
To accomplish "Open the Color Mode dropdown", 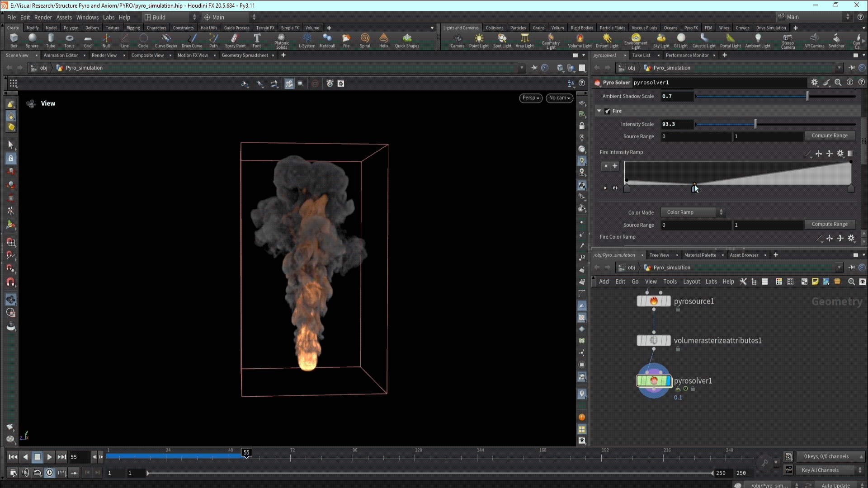I will tap(693, 212).
